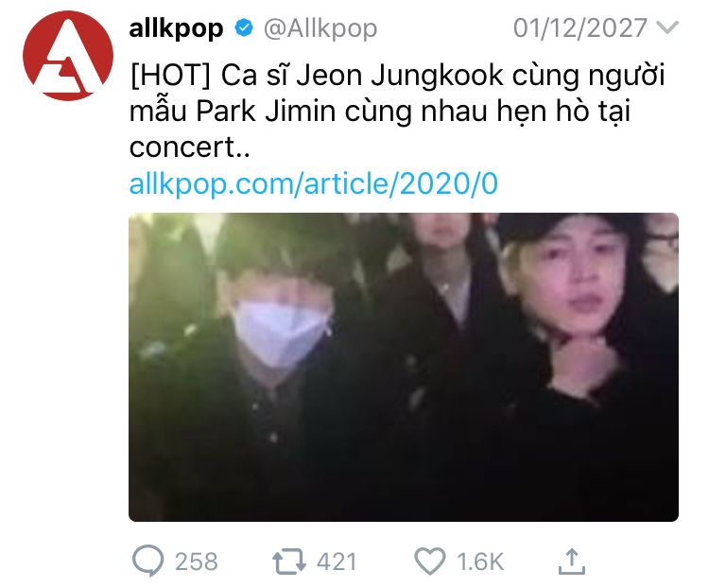Open the allkpop.com/article/2020/0 link
The image size is (709, 588).
[313, 183]
